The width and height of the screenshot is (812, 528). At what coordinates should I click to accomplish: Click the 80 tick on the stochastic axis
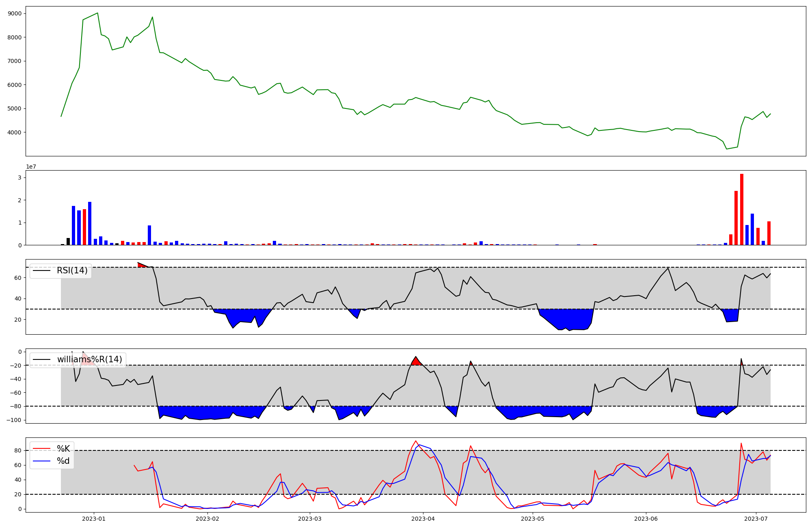18,450
